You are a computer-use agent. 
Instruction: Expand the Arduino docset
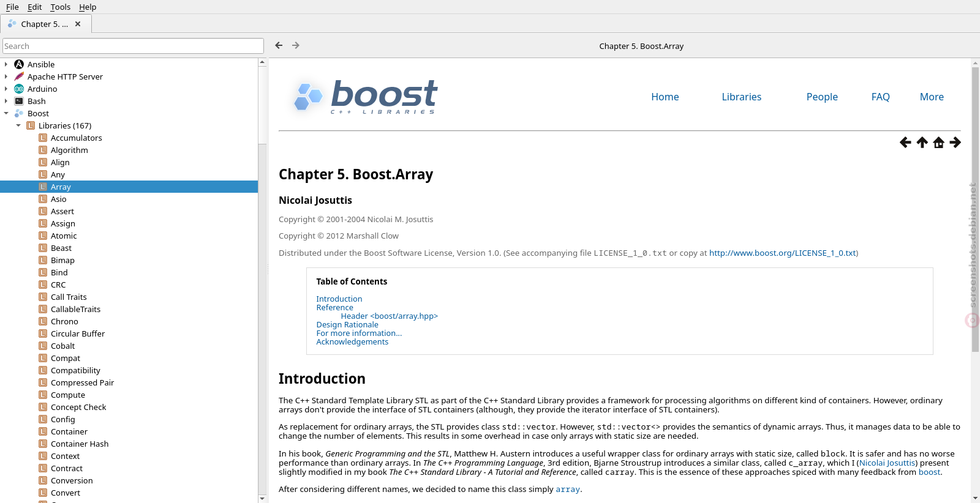[6, 89]
